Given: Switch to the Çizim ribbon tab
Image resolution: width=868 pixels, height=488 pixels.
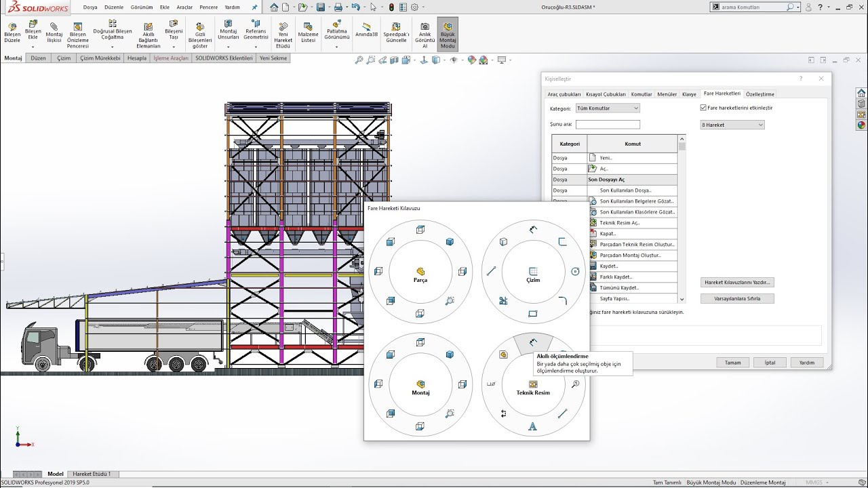Looking at the screenshot, I should pos(64,58).
